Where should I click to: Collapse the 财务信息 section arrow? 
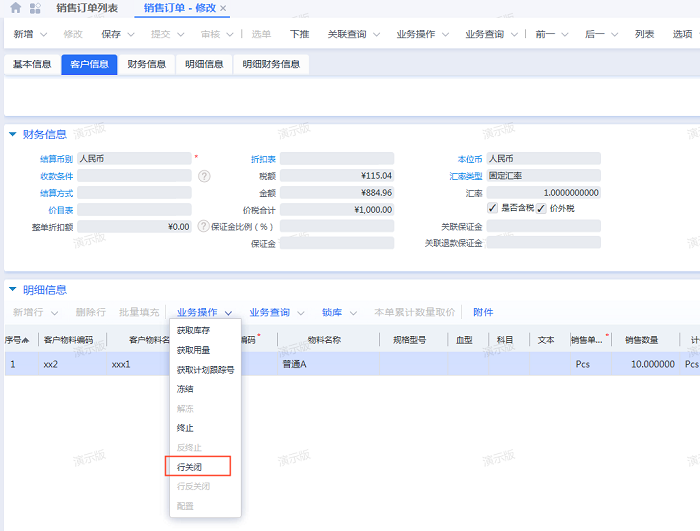[12, 134]
